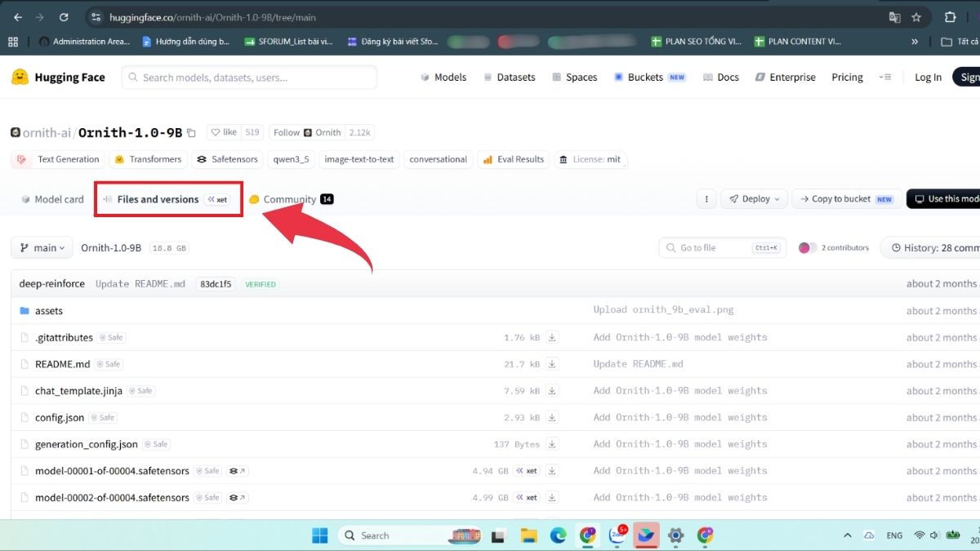Viewport: 980px width, 551px height.
Task: Open the ornith-ai organization link
Action: [47, 132]
